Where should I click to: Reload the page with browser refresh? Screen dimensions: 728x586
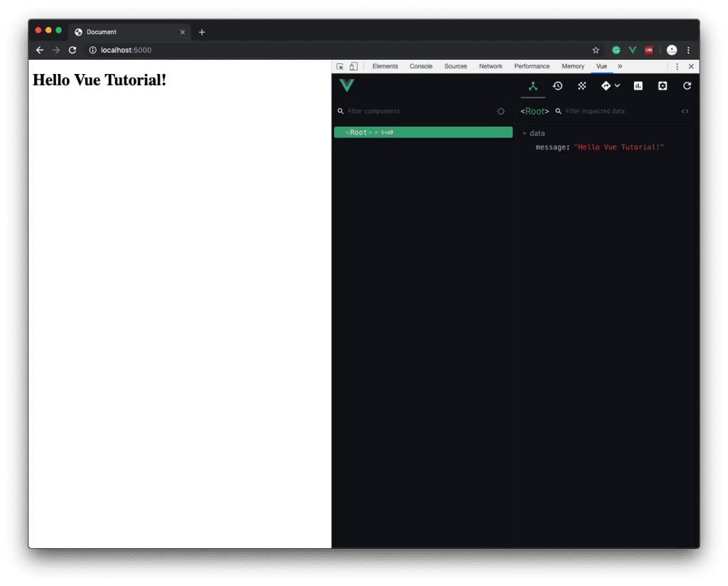(73, 50)
